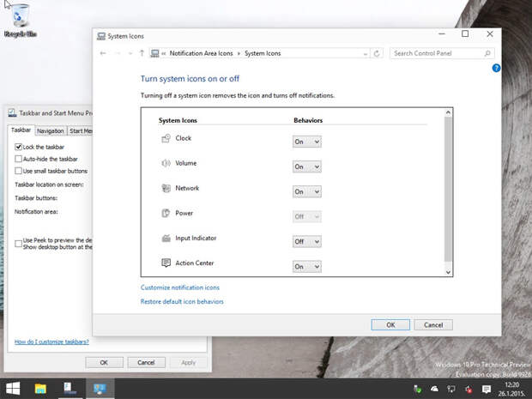Screen dimensions: 532x399
Task: Click Restore default icon behaviors link
Action: pos(182,302)
